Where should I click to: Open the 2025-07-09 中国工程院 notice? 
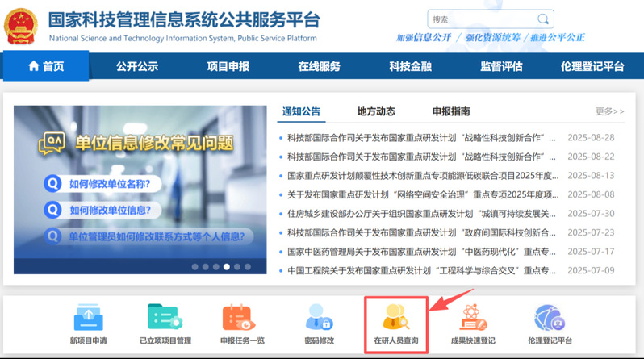tap(421, 270)
